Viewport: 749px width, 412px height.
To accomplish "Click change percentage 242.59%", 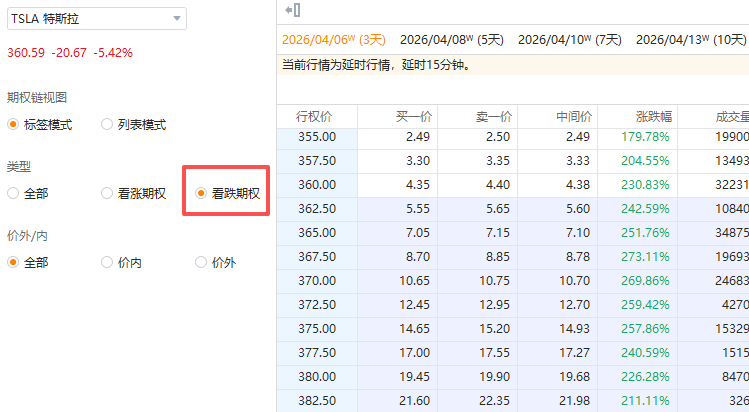I will tap(645, 209).
